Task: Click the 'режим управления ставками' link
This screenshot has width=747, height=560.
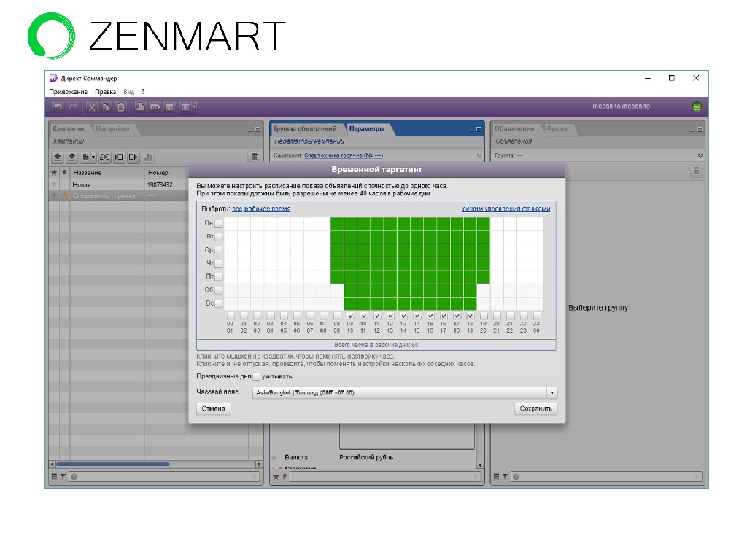Action: (506, 209)
